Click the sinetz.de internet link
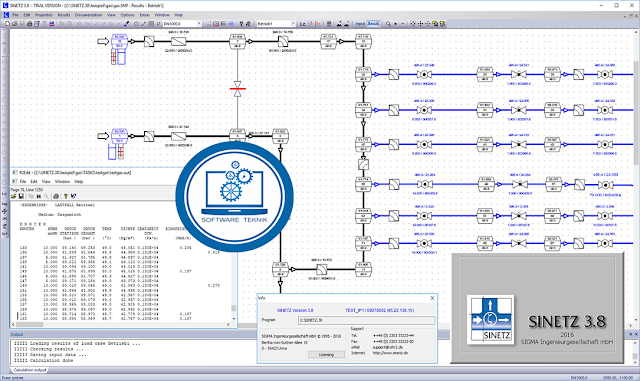 click(390, 352)
